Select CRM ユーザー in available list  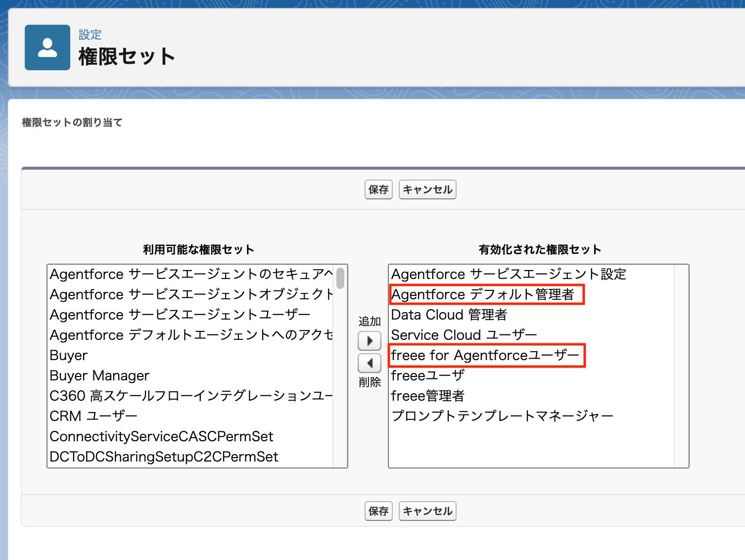pyautogui.click(x=191, y=416)
